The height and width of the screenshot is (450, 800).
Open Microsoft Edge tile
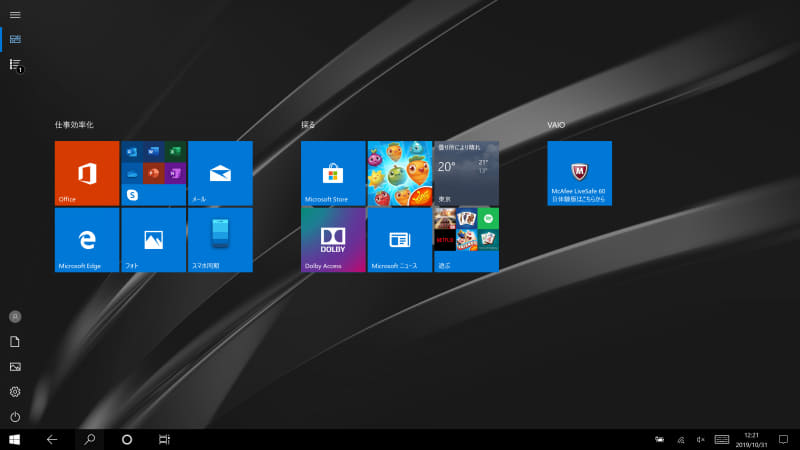[87, 240]
